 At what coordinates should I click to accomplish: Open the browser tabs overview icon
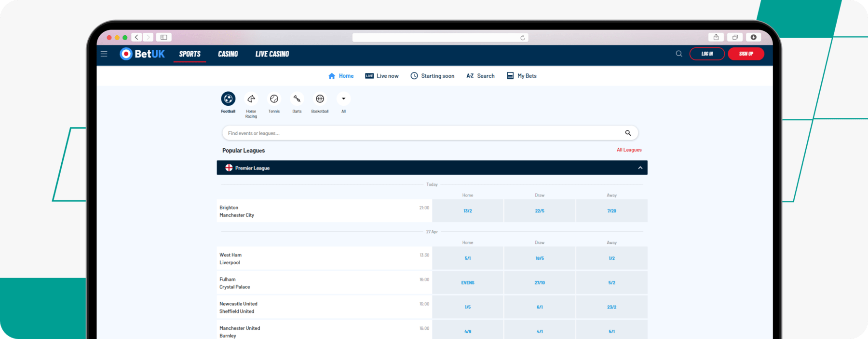tap(735, 37)
